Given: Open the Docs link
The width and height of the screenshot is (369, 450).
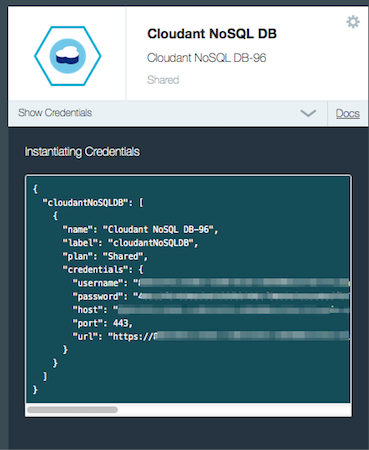Looking at the screenshot, I should pos(348,114).
